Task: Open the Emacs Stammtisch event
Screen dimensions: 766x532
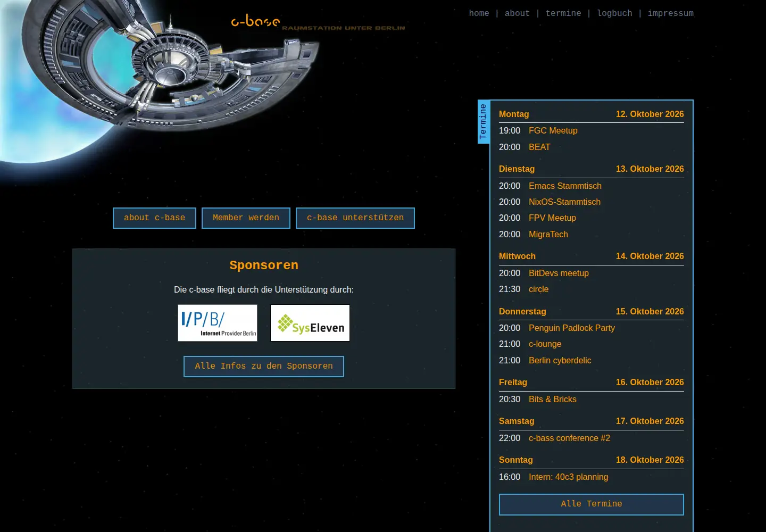Action: pyautogui.click(x=565, y=186)
